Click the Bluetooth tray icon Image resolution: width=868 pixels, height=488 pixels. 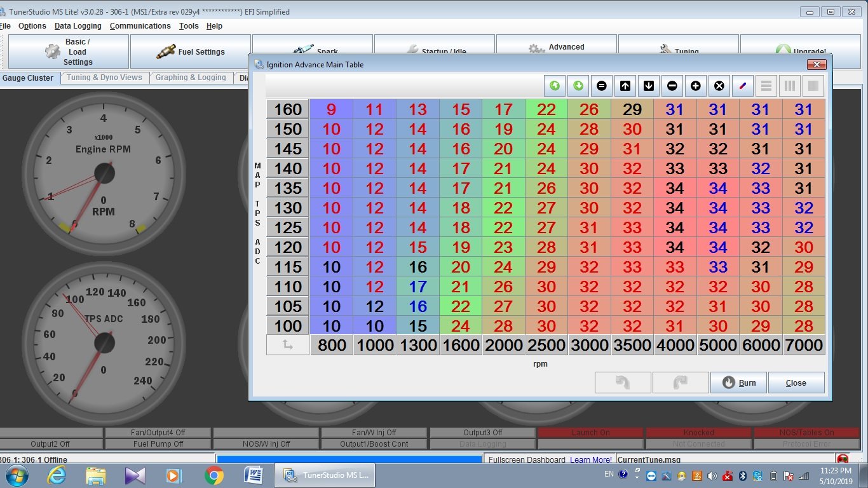tap(743, 475)
